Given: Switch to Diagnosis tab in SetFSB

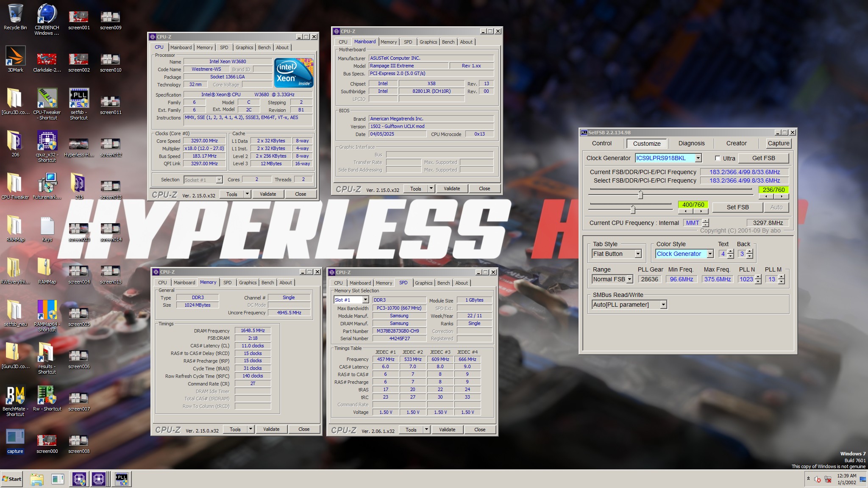Looking at the screenshot, I should [x=691, y=143].
